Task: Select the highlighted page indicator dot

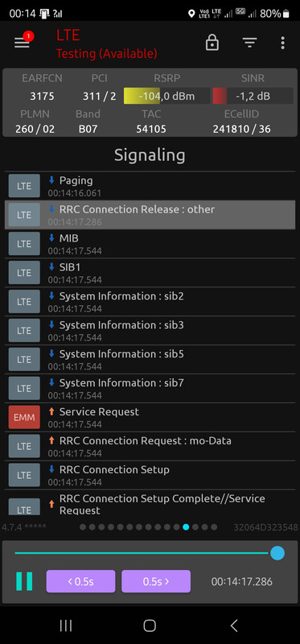Action: pyautogui.click(x=186, y=527)
